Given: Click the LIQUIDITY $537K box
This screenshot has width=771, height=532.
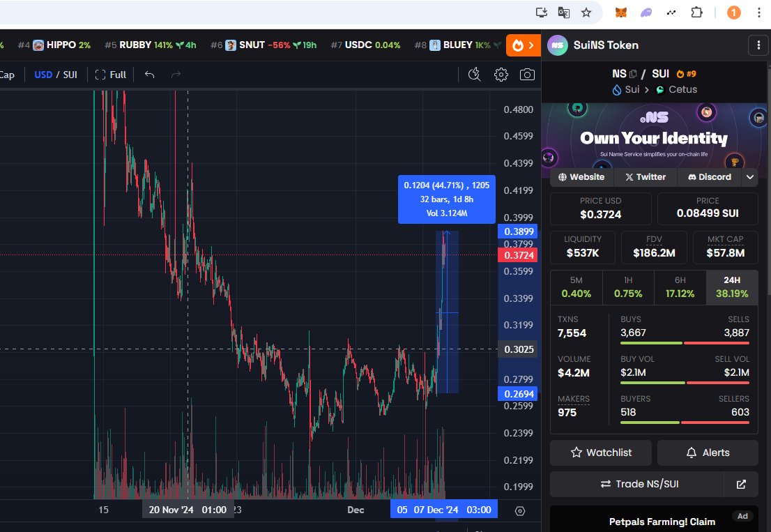Looking at the screenshot, I should coord(583,247).
